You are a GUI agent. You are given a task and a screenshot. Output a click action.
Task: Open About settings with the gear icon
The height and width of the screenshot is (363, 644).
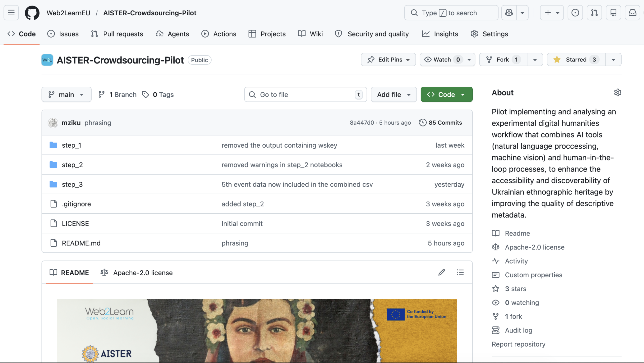617,92
